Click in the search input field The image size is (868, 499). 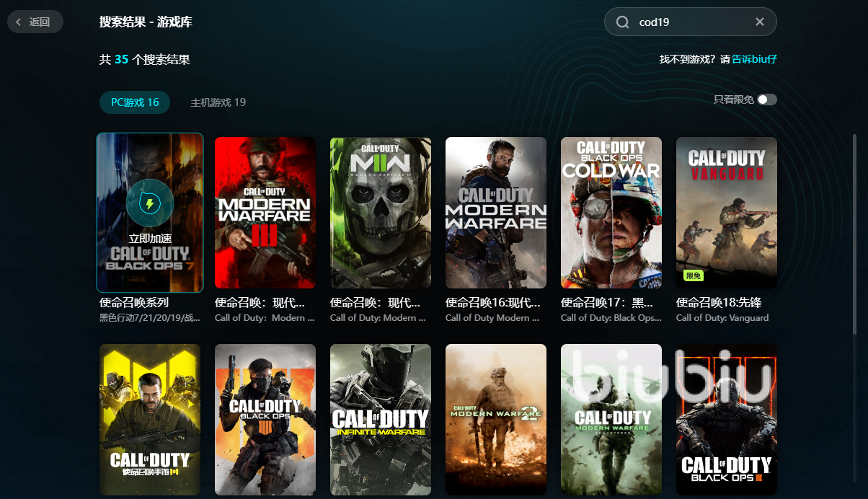click(x=692, y=22)
